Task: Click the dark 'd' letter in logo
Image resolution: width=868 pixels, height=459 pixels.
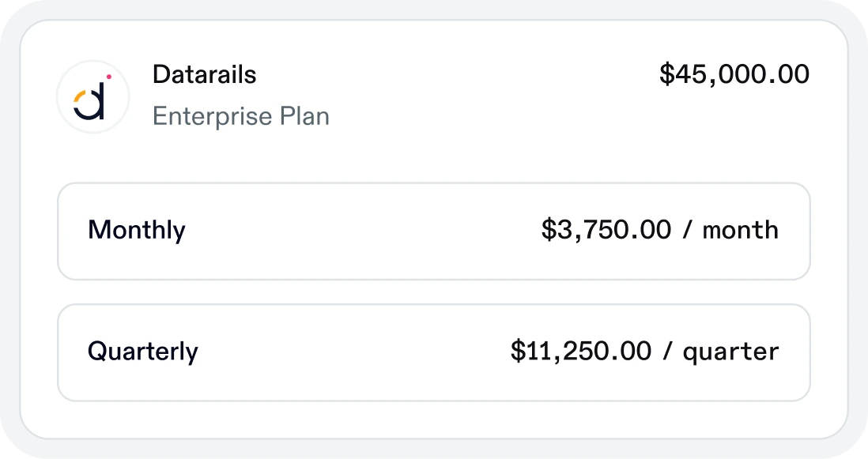Action: pos(91,100)
